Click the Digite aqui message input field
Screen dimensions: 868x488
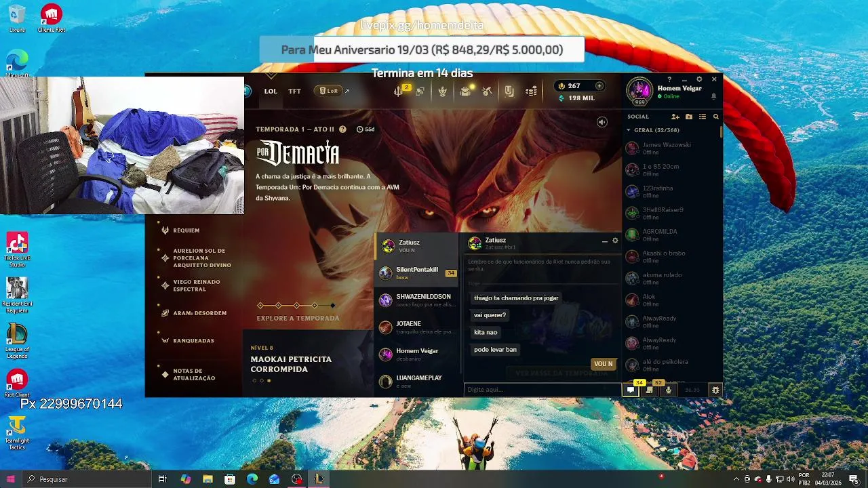tap(542, 390)
